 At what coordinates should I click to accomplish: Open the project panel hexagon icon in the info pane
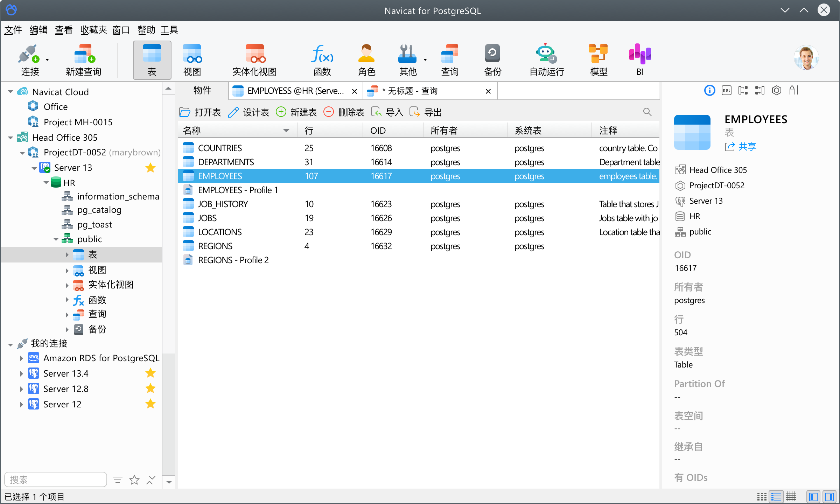click(777, 91)
